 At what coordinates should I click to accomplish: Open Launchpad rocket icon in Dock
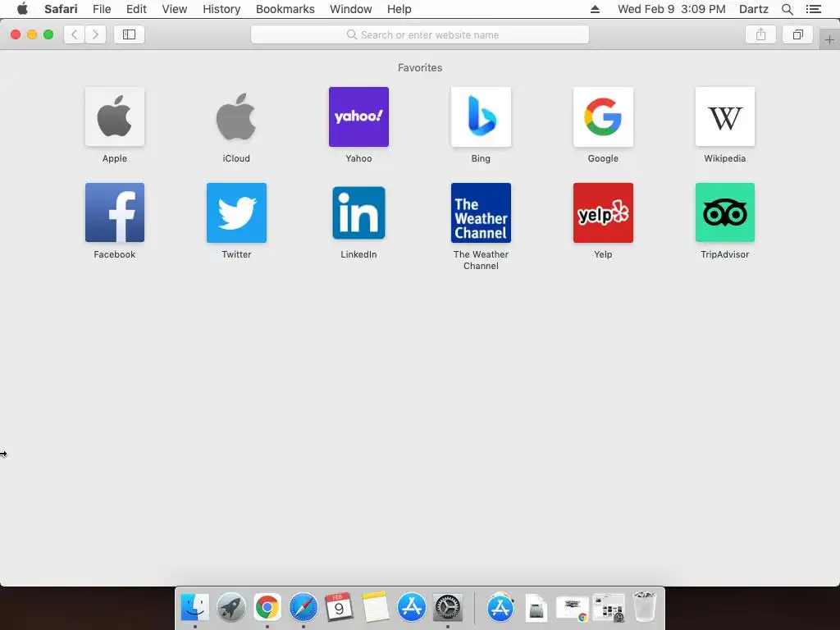click(231, 608)
